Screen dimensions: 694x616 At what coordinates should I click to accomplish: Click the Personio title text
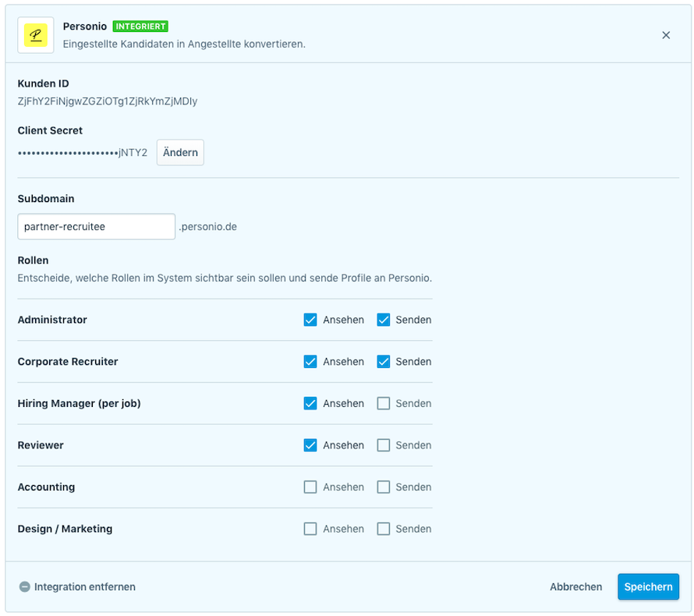pyautogui.click(x=85, y=27)
